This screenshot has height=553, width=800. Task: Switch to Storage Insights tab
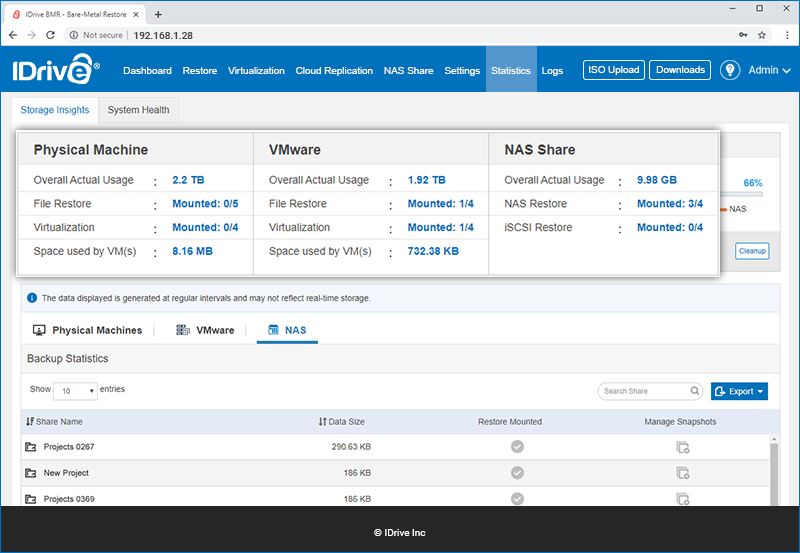point(55,110)
